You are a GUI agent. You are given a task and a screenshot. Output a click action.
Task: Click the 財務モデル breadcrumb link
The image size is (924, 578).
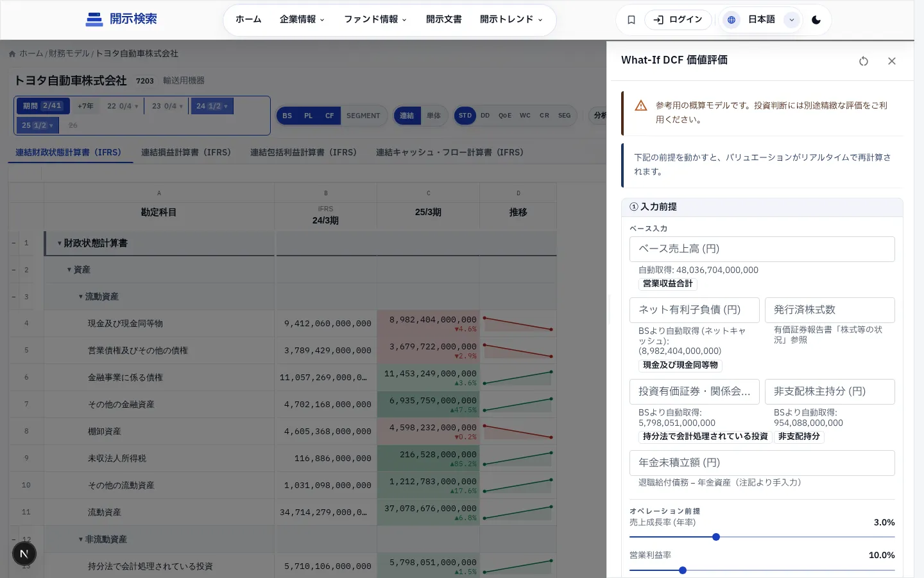(x=69, y=54)
